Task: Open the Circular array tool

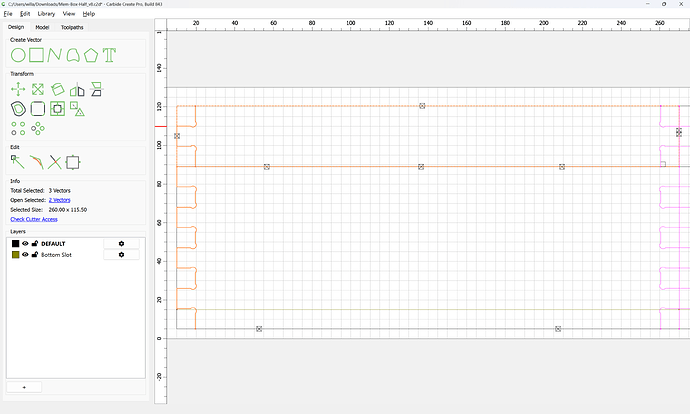Action: tap(38, 128)
